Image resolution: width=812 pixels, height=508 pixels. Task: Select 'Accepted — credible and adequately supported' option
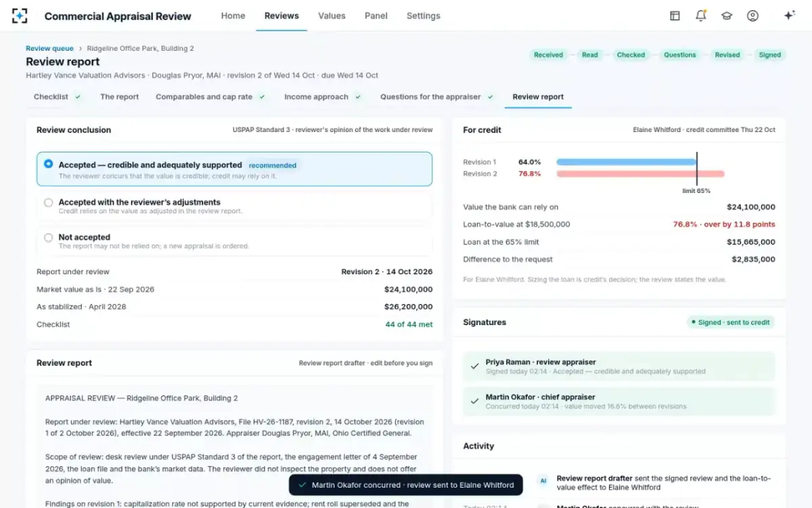[234, 169]
